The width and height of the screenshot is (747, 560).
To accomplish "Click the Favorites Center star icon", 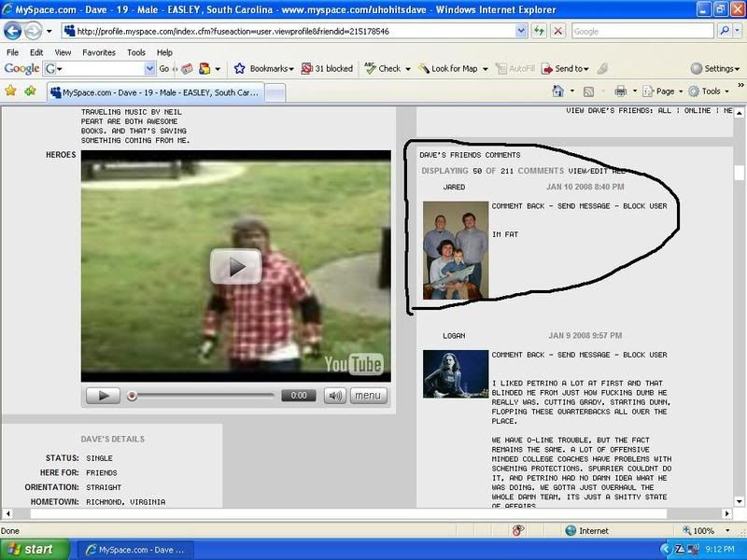I will [x=10, y=91].
